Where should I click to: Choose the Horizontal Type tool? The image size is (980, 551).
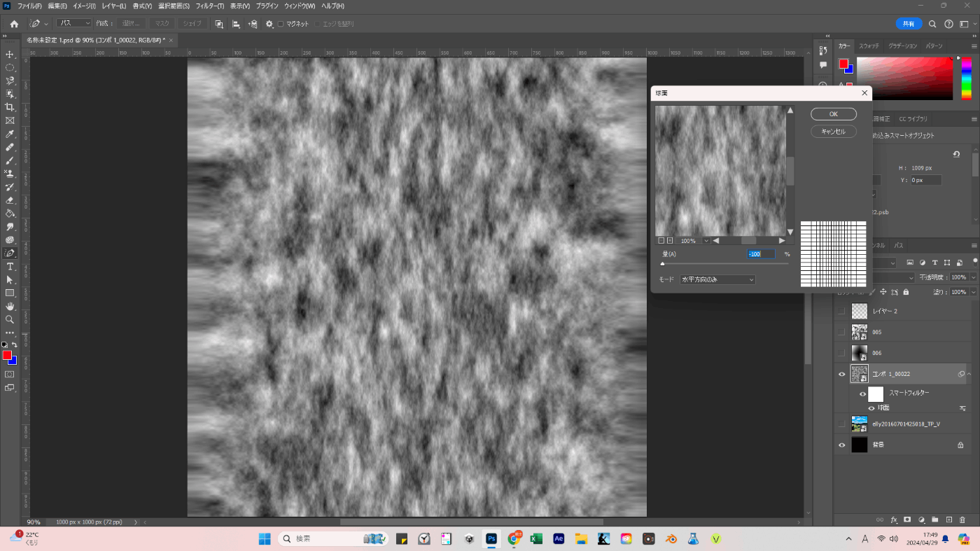point(10,267)
